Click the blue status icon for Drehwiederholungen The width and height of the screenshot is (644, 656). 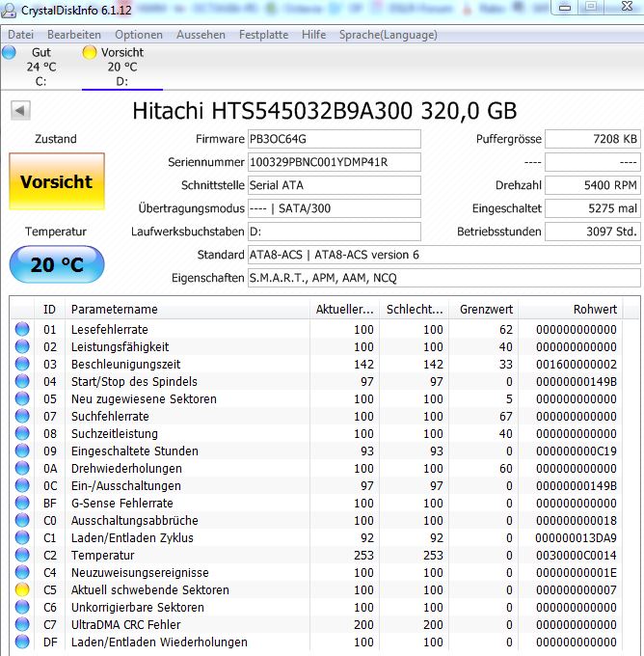(x=22, y=468)
